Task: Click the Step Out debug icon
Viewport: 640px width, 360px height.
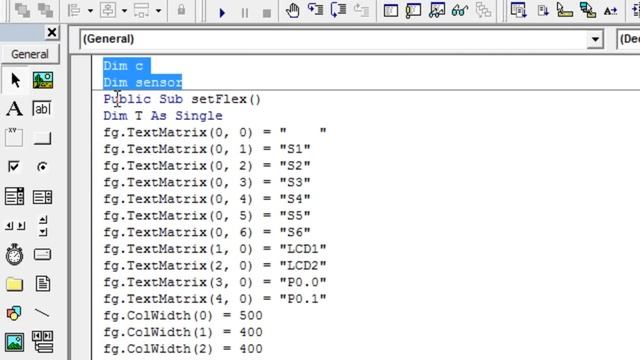Action: (361, 10)
